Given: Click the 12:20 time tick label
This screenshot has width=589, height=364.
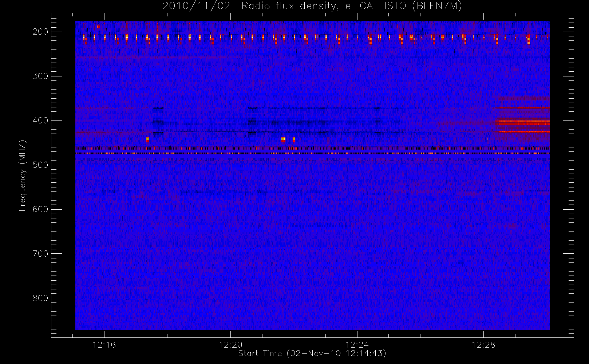Looking at the screenshot, I should pyautogui.click(x=230, y=345).
